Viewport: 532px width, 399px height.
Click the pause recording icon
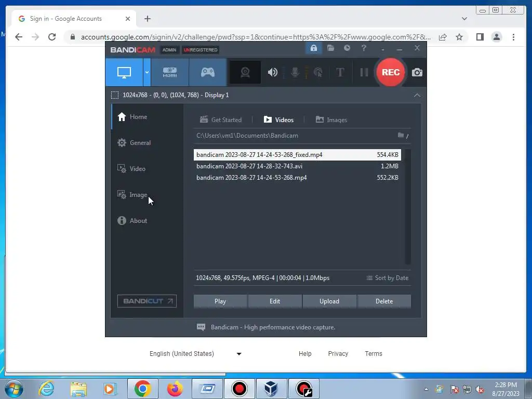(x=364, y=72)
